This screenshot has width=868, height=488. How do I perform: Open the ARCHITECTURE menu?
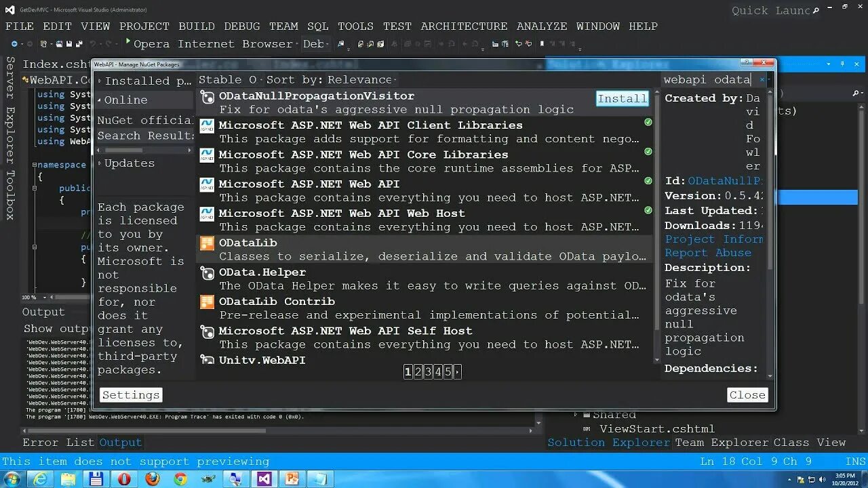coord(464,26)
